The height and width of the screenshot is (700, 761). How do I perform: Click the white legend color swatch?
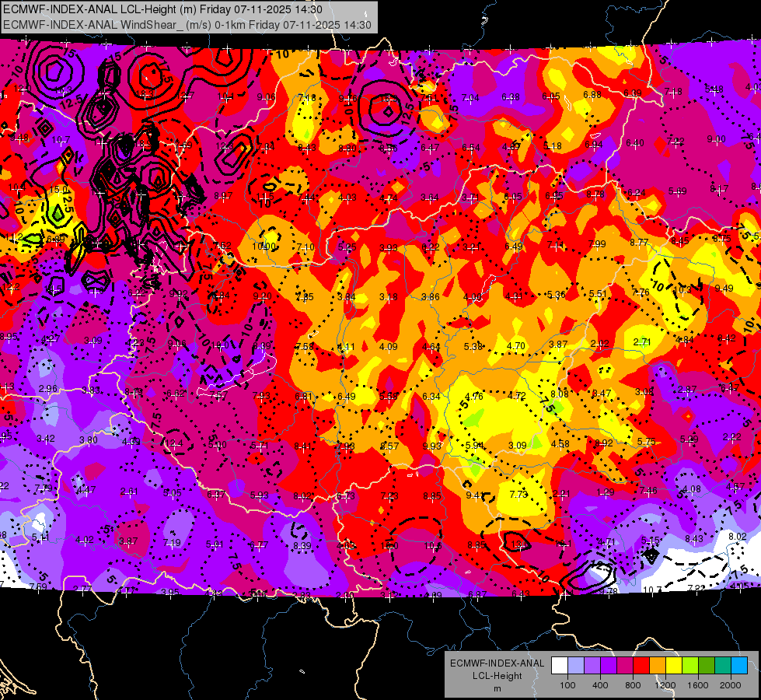560,665
